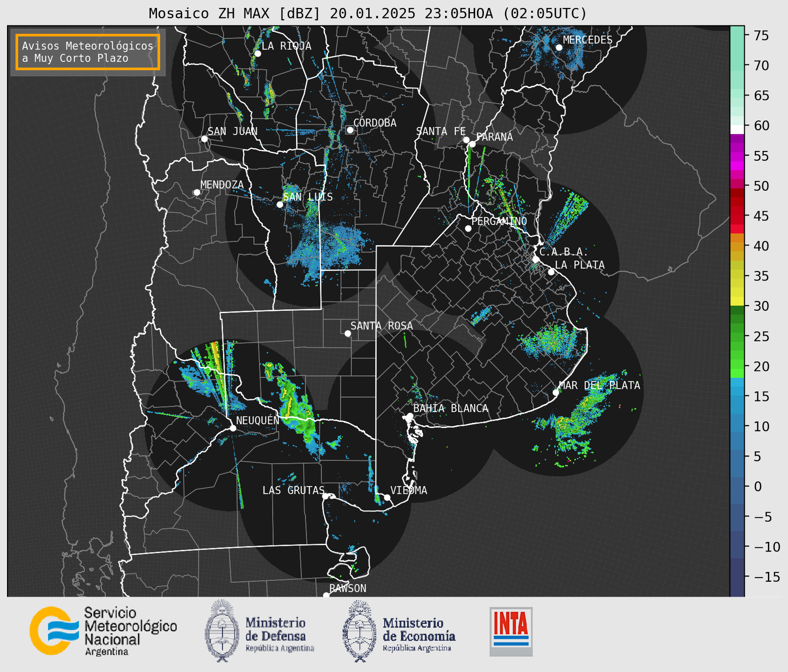The height and width of the screenshot is (672, 788).
Task: Click the VIEDMA city marker dot
Action: tap(387, 497)
